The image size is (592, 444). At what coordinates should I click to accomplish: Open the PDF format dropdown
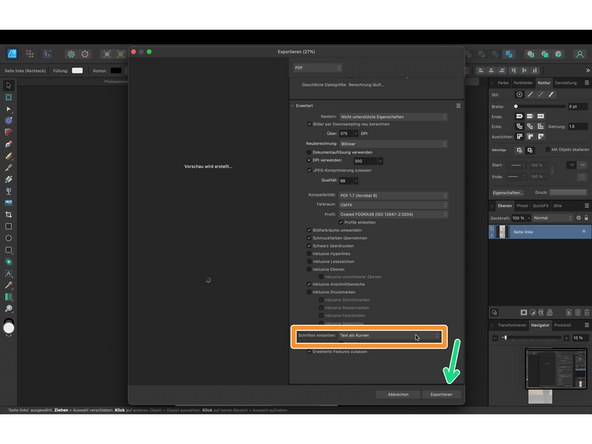pos(318,68)
